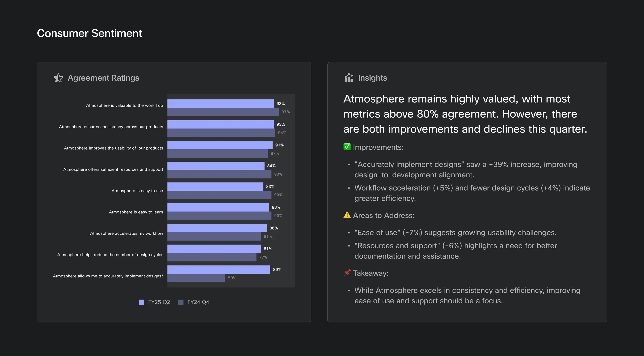Screen dimensions: 644x356
Task: Click the 'Areas to Address:' heading
Action: click(x=383, y=215)
